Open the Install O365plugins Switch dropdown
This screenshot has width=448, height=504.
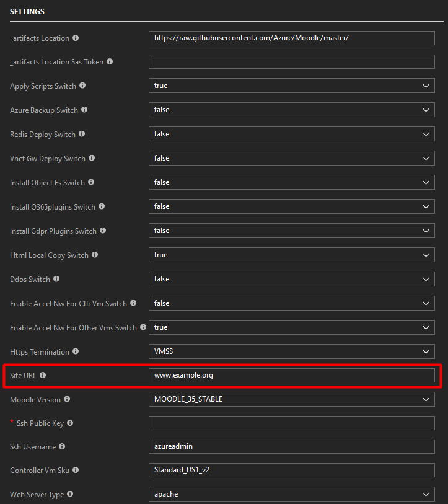[426, 206]
